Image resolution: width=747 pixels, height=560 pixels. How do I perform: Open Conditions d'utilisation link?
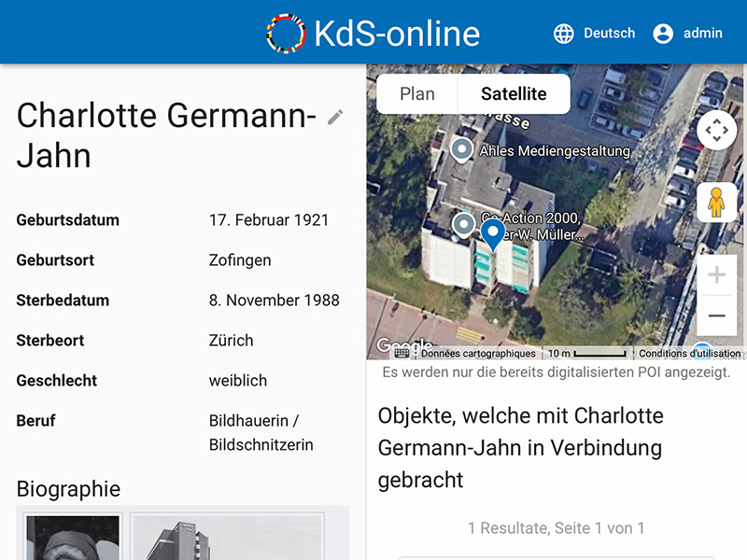click(689, 354)
